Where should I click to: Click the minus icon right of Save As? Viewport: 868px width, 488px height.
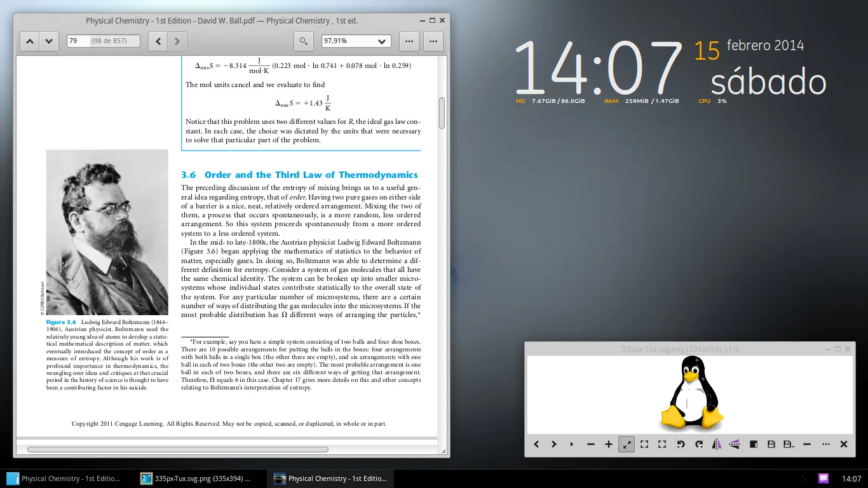(x=807, y=444)
